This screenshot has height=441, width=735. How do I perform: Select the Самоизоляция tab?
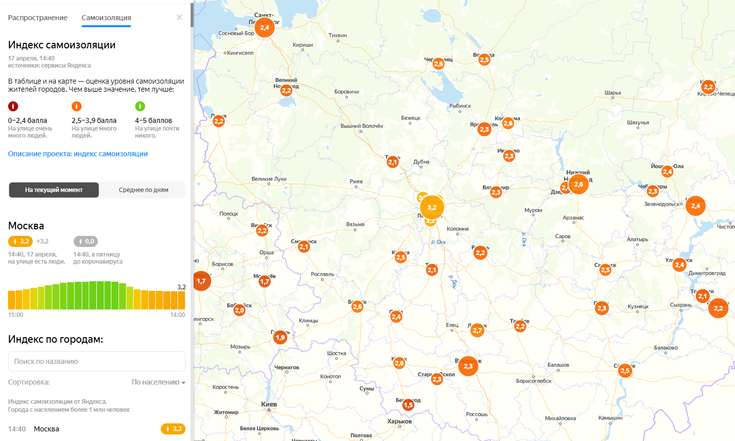point(106,17)
